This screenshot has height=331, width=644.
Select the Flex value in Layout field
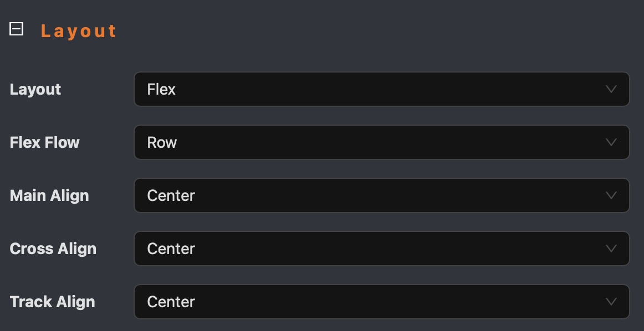tap(161, 89)
